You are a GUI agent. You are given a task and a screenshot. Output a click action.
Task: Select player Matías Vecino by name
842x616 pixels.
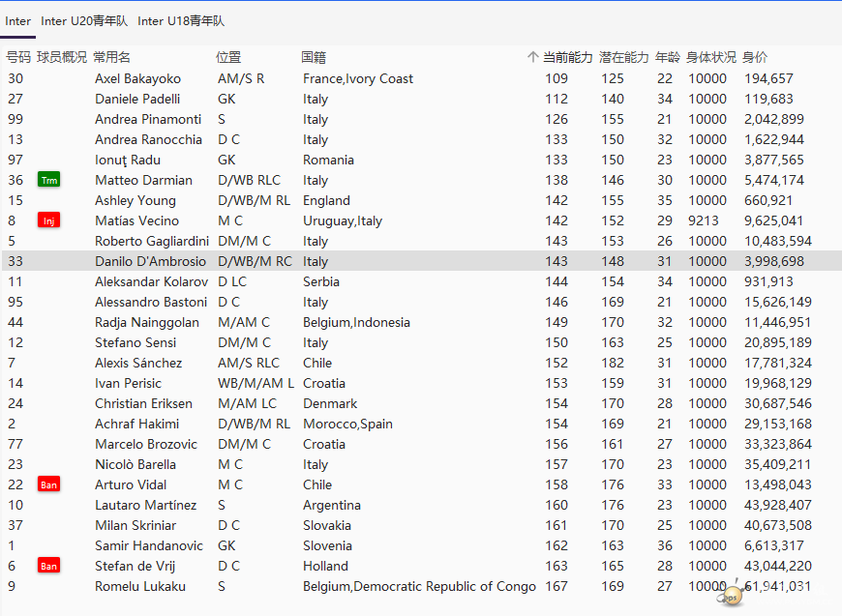[x=136, y=220]
